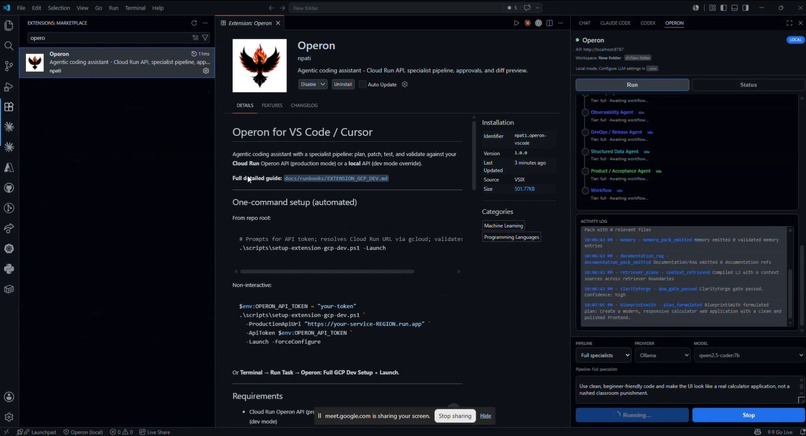The width and height of the screenshot is (806, 436).
Task: Clear extensions search results icon
Action: point(195,38)
